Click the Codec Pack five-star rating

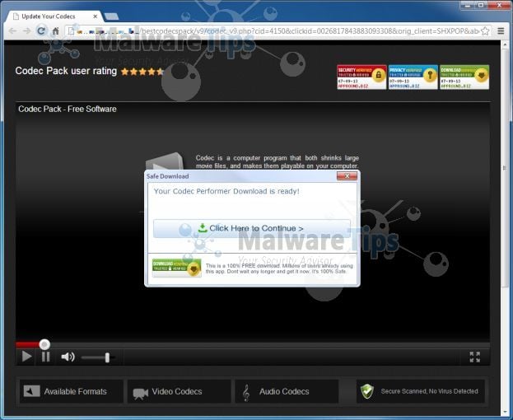[142, 72]
